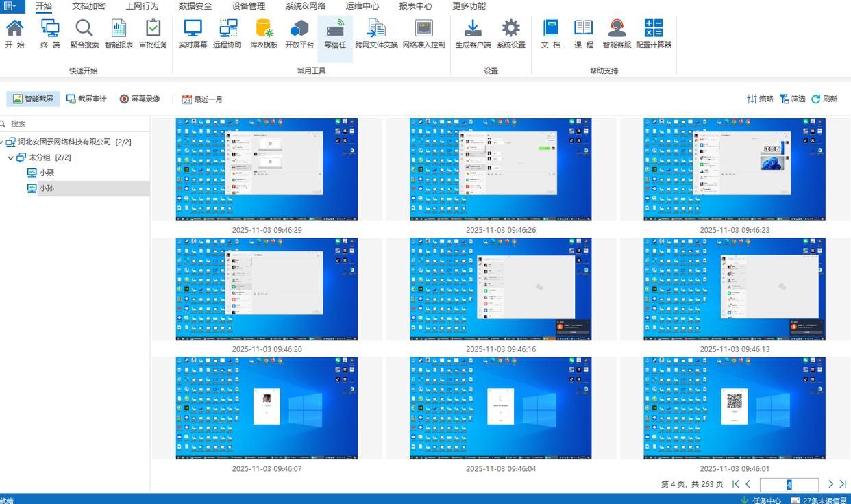Click the 生成客户端 generate client icon

click(473, 33)
